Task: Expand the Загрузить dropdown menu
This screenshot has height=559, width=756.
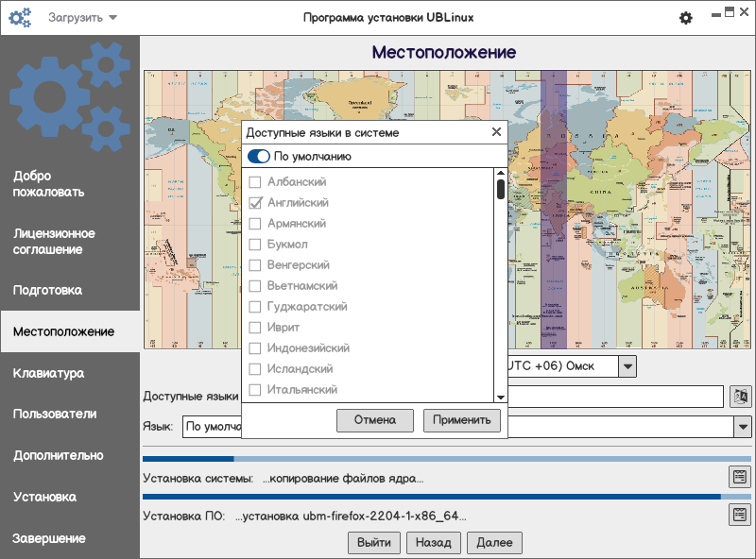Action: point(83,18)
